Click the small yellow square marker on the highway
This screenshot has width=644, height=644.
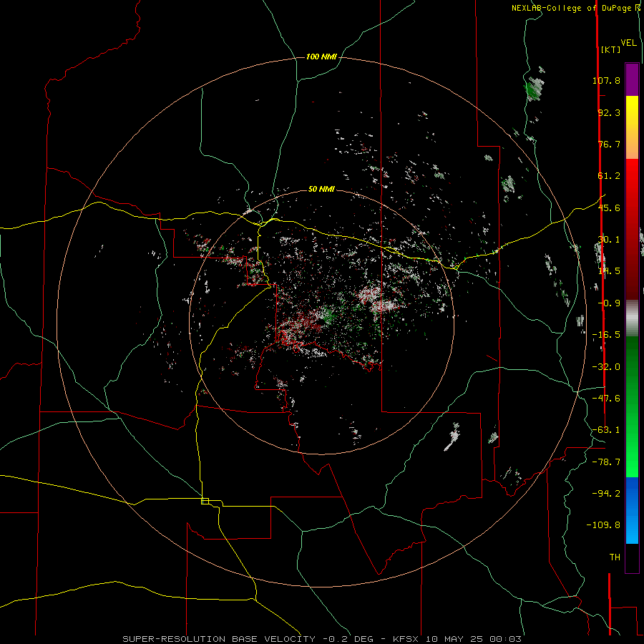click(205, 501)
